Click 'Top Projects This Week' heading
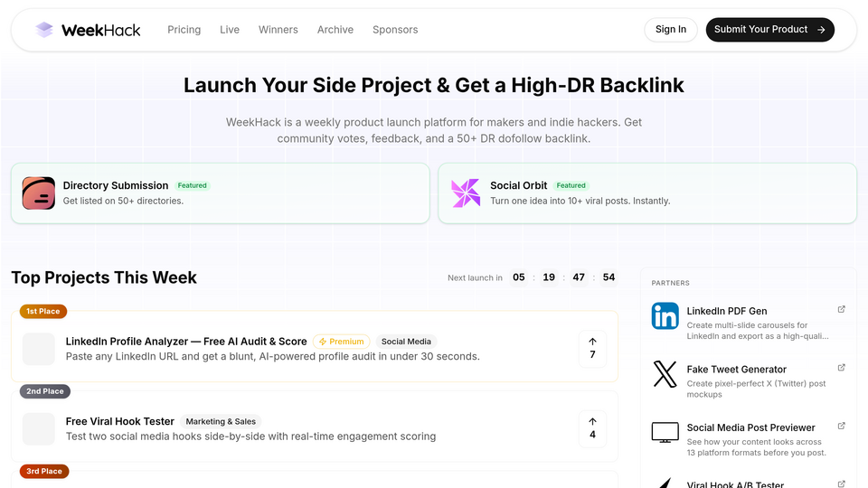 pos(104,277)
